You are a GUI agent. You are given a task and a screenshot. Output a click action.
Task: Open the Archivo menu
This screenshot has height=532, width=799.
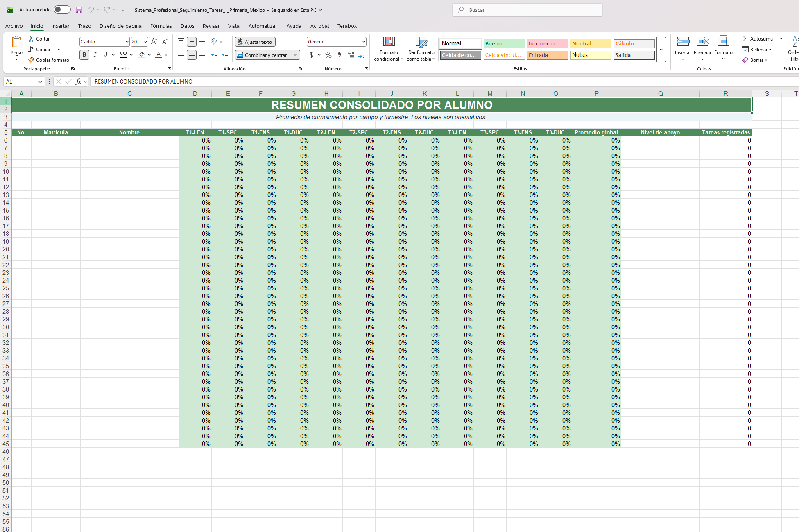(14, 26)
